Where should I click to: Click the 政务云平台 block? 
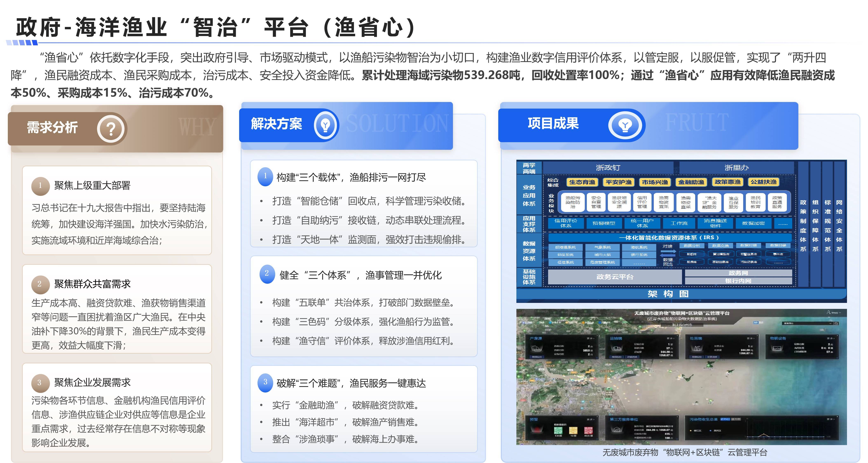[615, 277]
